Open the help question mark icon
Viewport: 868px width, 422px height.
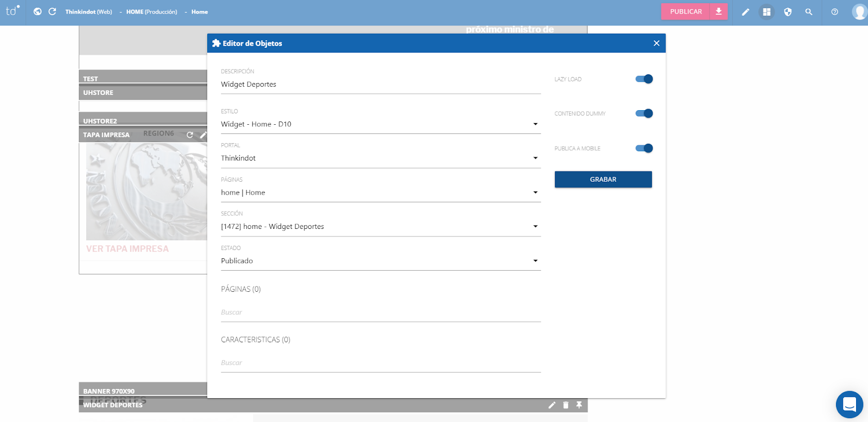(834, 12)
